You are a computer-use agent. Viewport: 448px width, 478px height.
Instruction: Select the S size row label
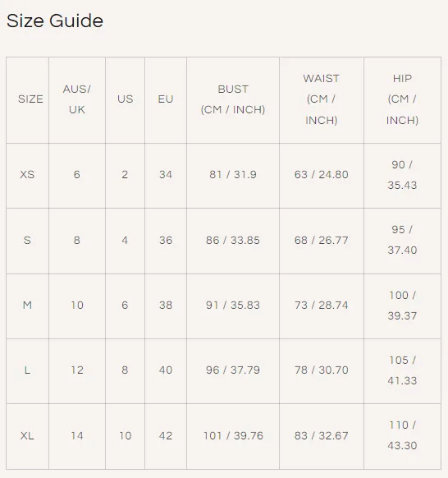pos(27,240)
